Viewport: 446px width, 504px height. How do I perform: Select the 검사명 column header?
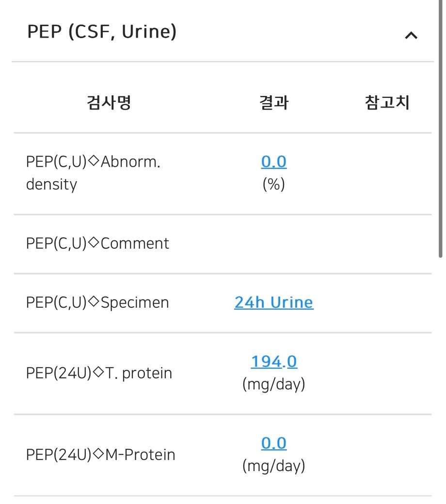click(109, 103)
